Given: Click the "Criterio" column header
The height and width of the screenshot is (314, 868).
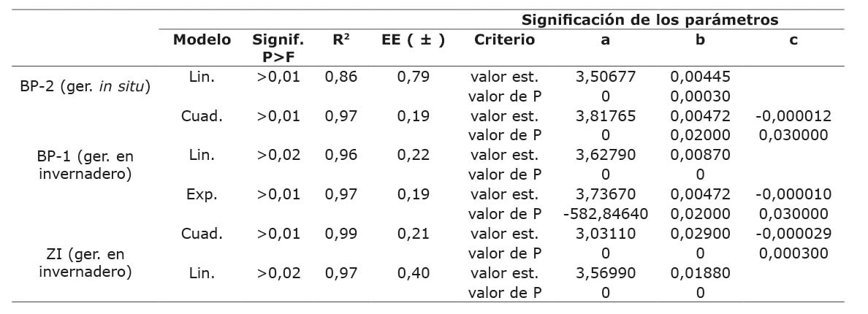Looking at the screenshot, I should click(504, 40).
